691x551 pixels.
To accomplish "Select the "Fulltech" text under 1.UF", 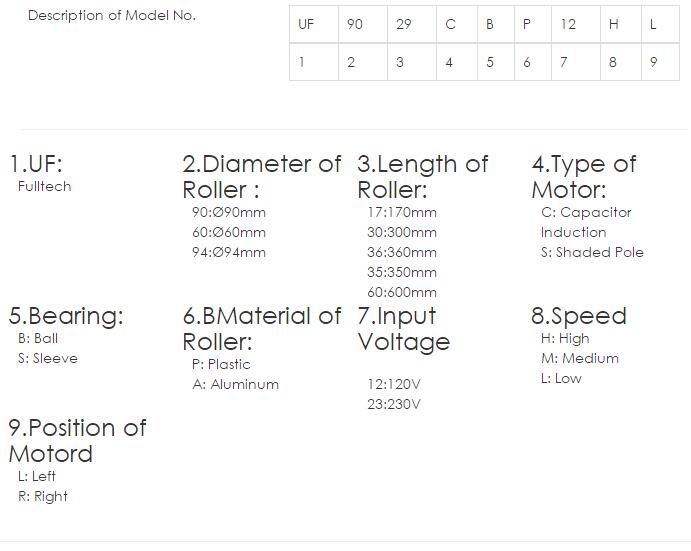I will pos(45,186).
